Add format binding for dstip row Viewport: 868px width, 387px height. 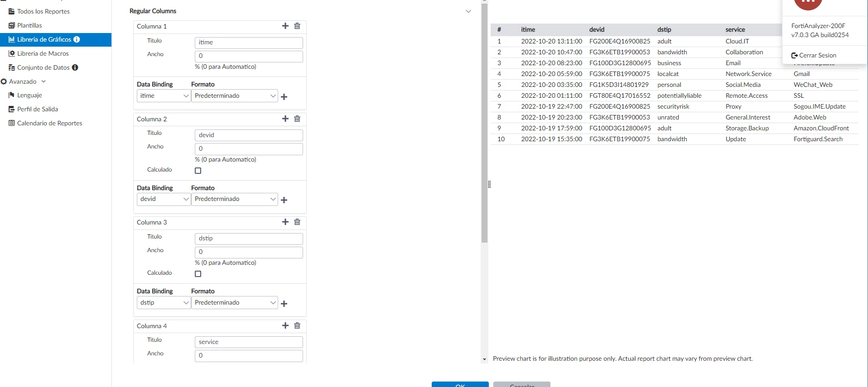click(x=284, y=304)
